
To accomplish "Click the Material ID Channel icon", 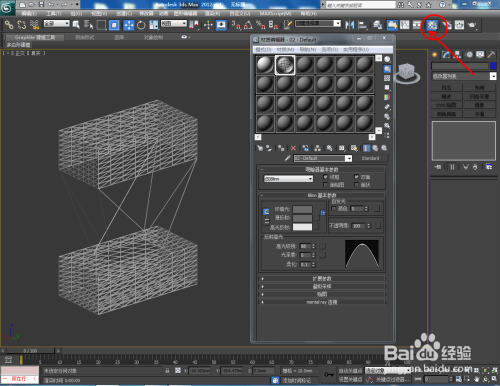I will point(342,148).
